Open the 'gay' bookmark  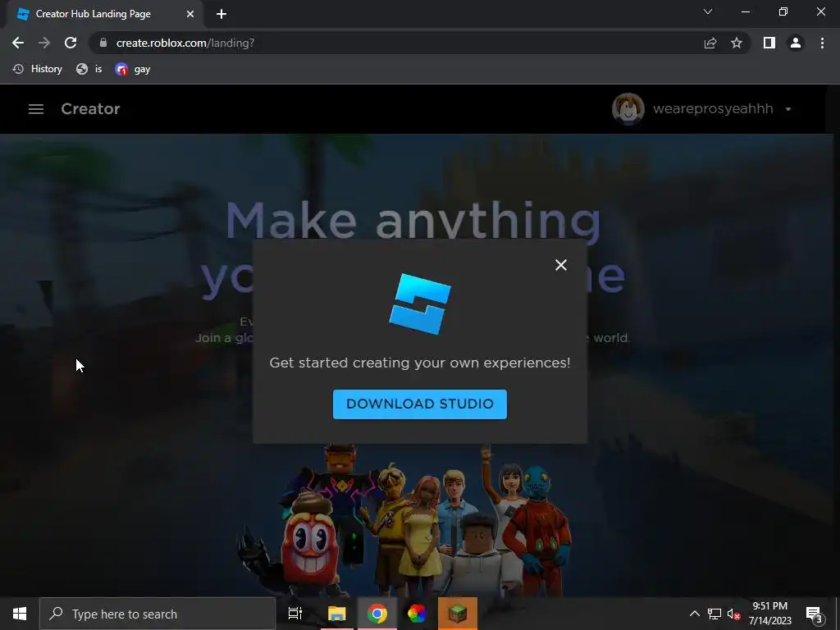point(132,69)
